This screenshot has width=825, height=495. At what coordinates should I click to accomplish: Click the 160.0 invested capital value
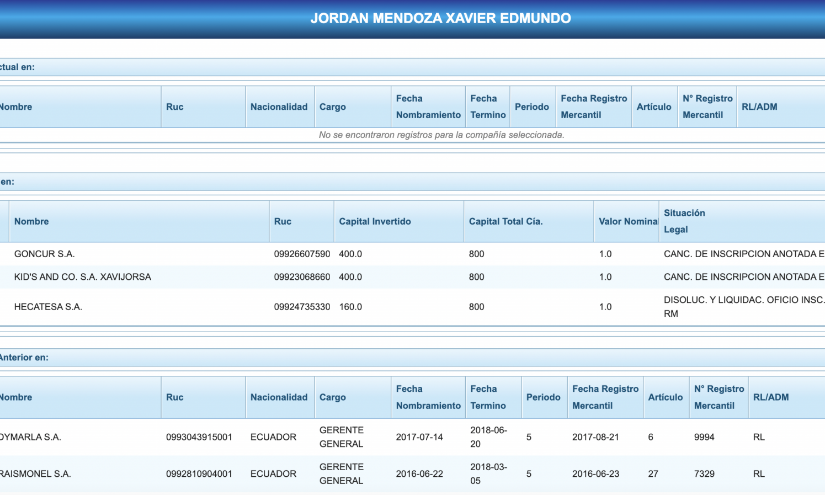pyautogui.click(x=350, y=307)
